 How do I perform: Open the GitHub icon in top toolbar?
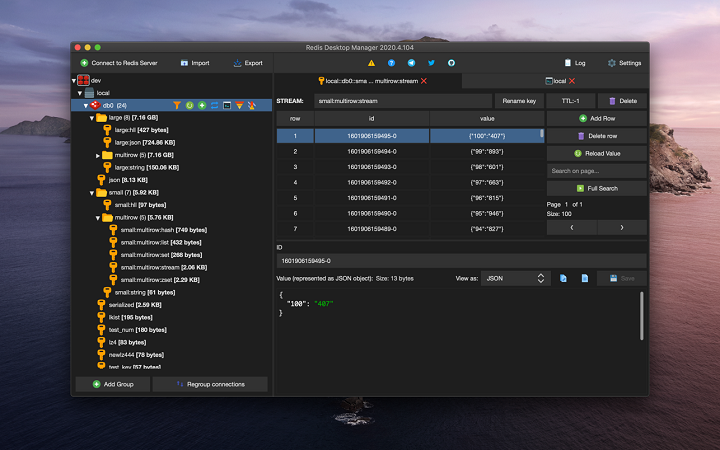click(x=451, y=63)
